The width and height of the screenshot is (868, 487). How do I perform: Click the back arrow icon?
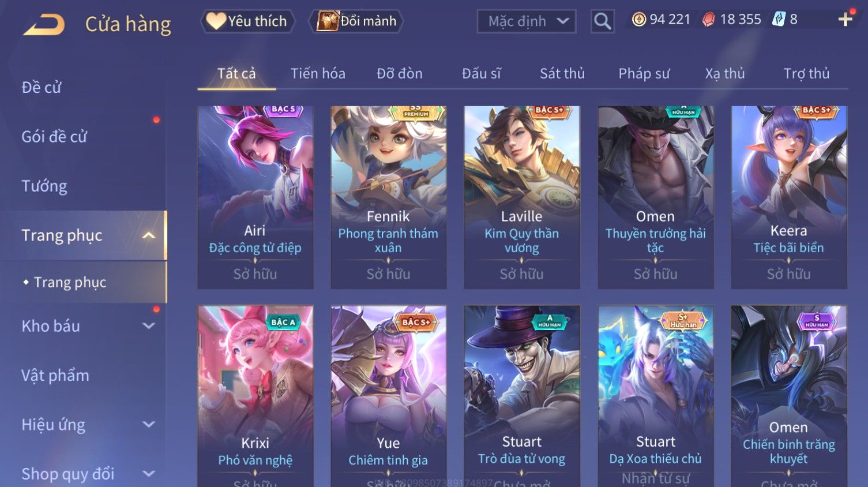44,24
